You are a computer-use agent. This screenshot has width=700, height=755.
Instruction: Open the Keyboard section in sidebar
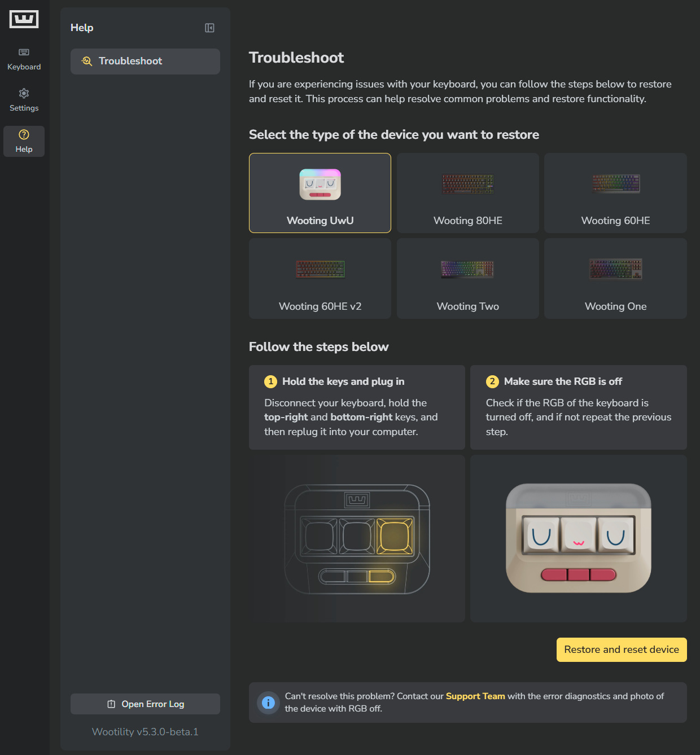click(24, 59)
